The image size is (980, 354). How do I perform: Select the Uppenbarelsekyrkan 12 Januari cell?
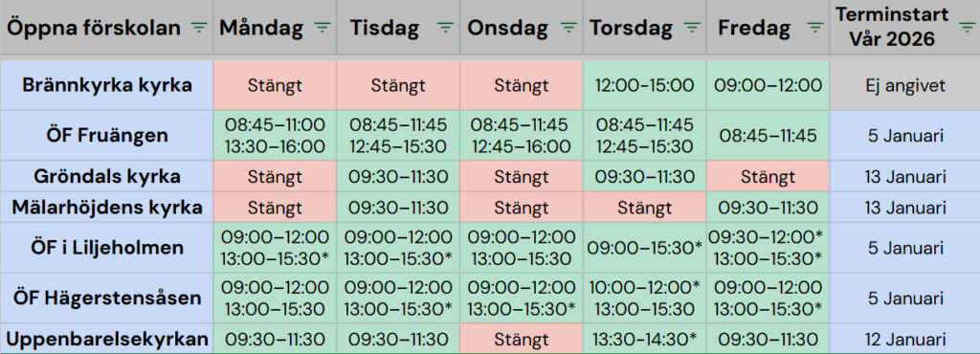pos(905,339)
